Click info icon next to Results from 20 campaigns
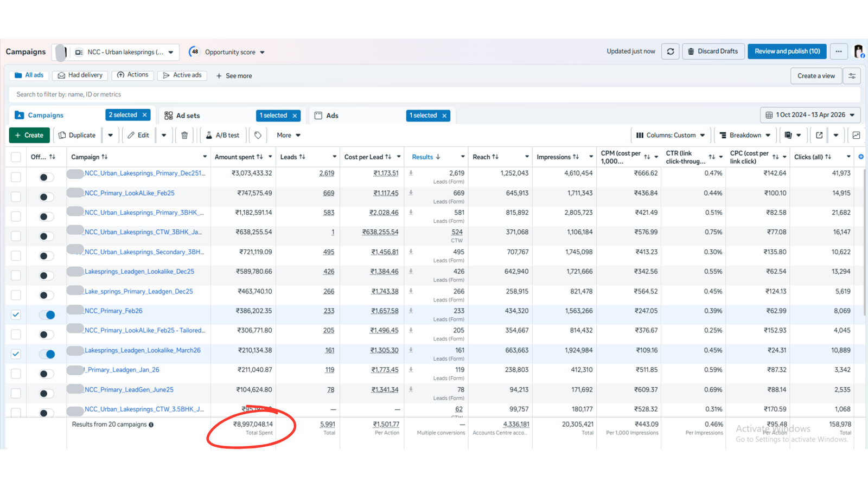Screen dimensions: 868x488 coord(151,425)
